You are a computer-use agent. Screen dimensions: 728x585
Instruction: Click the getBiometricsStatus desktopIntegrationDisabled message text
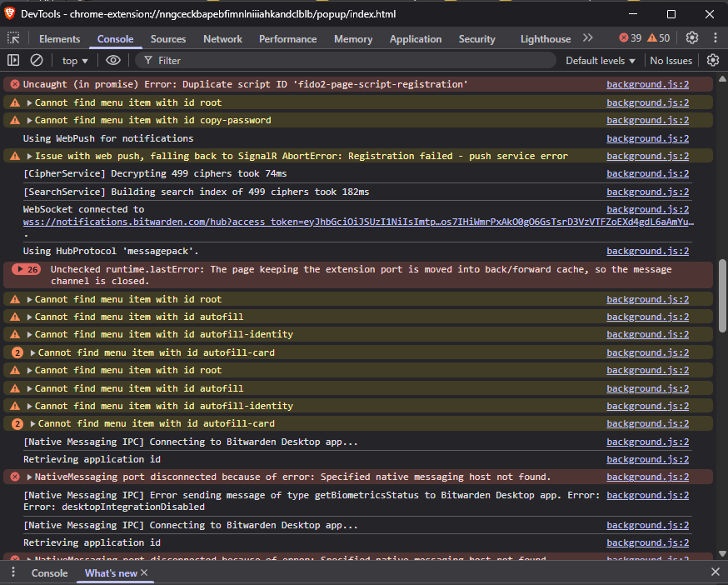coord(311,501)
